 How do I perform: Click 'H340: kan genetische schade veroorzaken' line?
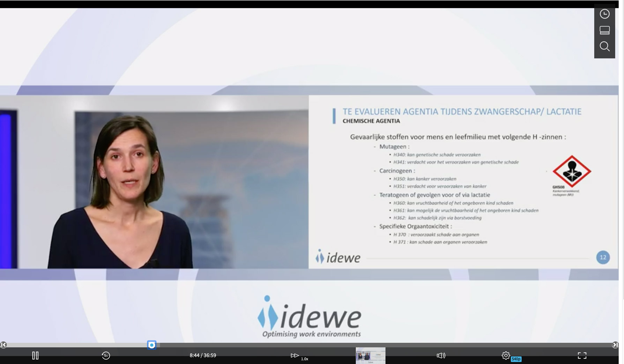(437, 155)
